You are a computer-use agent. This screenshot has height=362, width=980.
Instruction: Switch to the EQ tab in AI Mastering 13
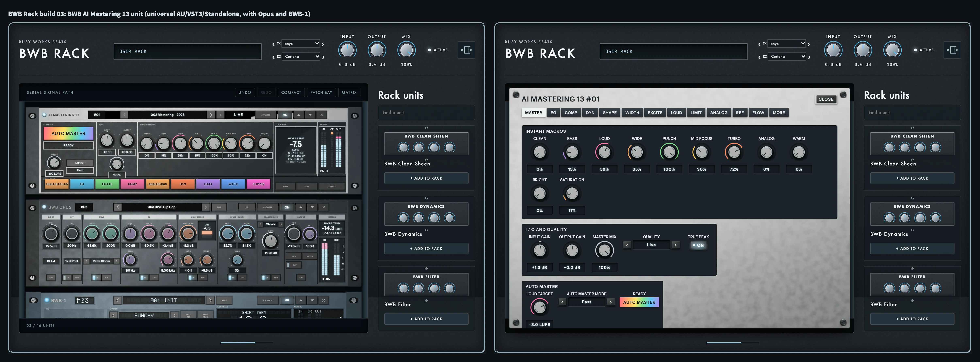pos(553,113)
